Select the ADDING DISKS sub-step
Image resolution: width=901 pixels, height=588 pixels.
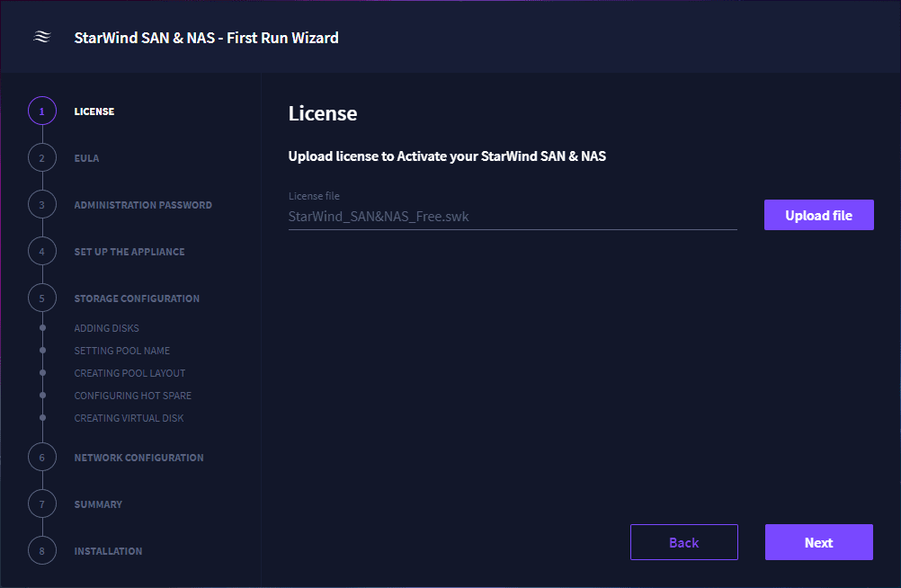click(x=106, y=328)
